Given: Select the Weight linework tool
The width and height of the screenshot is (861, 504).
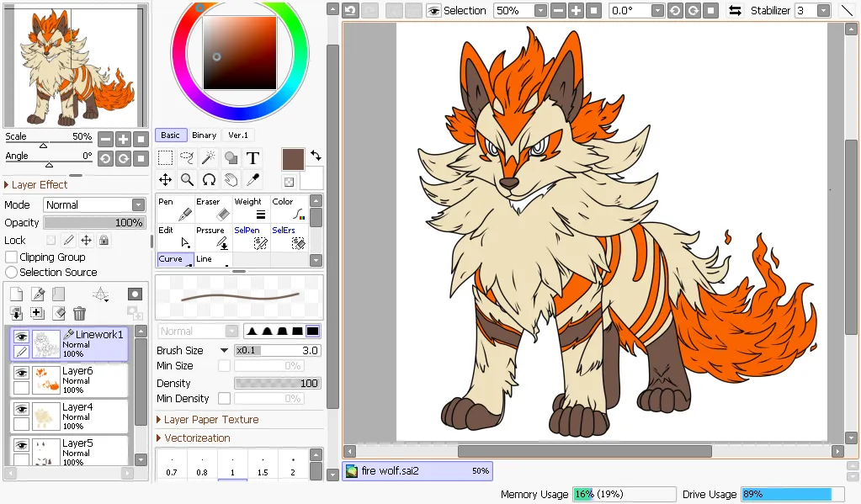Looking at the screenshot, I should [x=251, y=209].
